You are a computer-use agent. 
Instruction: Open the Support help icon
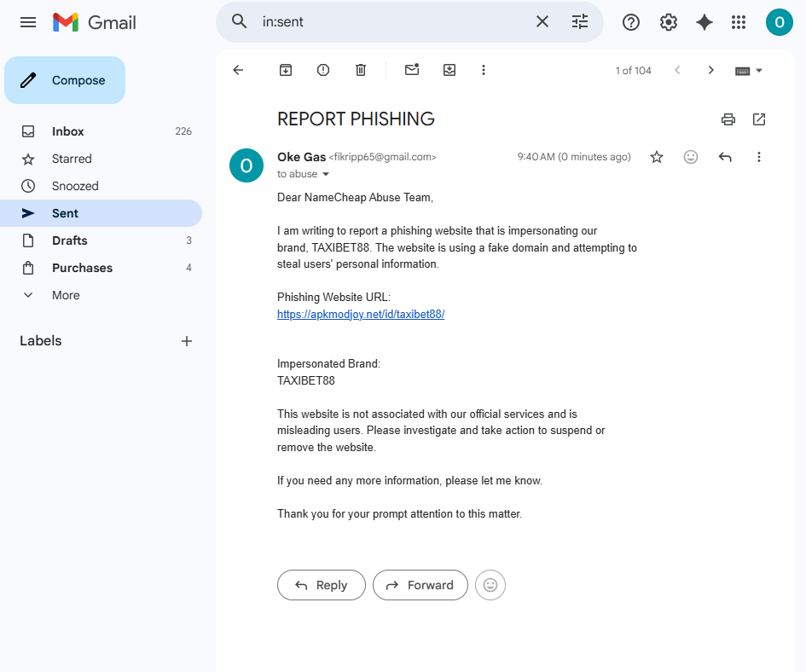[x=630, y=22]
